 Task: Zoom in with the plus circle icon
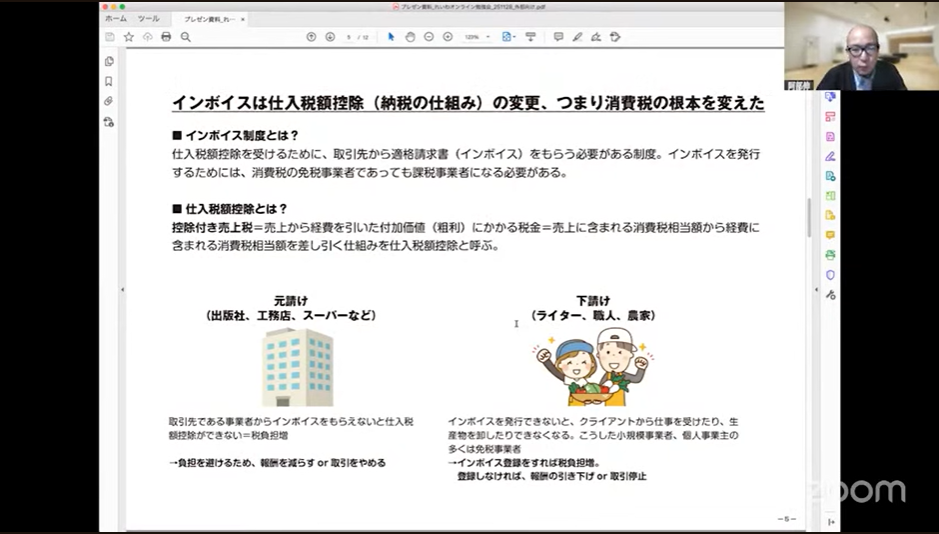click(x=447, y=37)
